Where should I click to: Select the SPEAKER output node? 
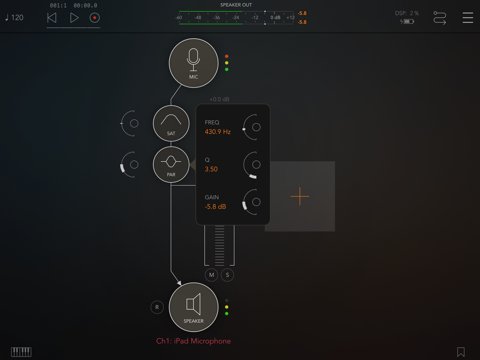coord(194,307)
